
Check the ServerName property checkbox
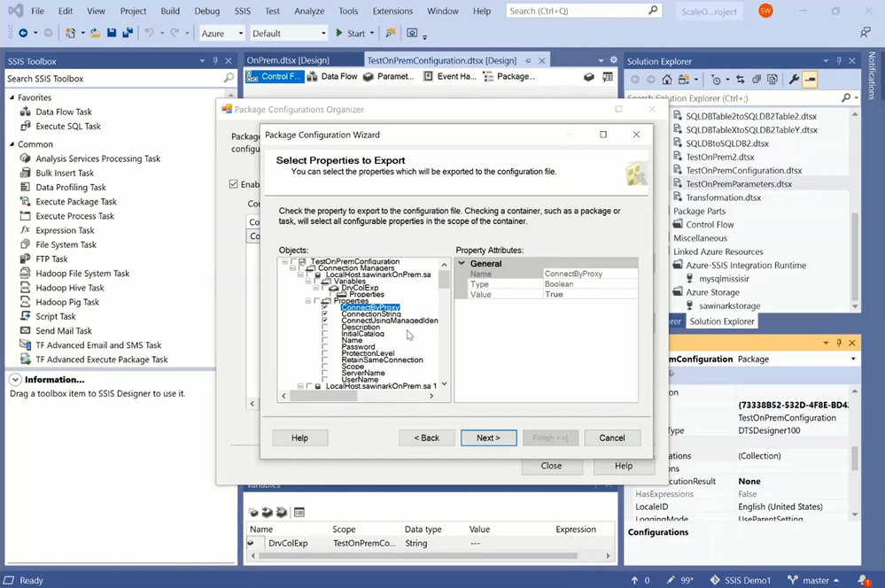324,373
